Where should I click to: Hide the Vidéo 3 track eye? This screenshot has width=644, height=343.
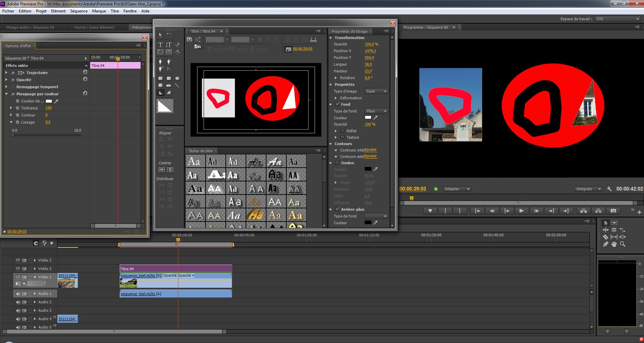click(17, 260)
